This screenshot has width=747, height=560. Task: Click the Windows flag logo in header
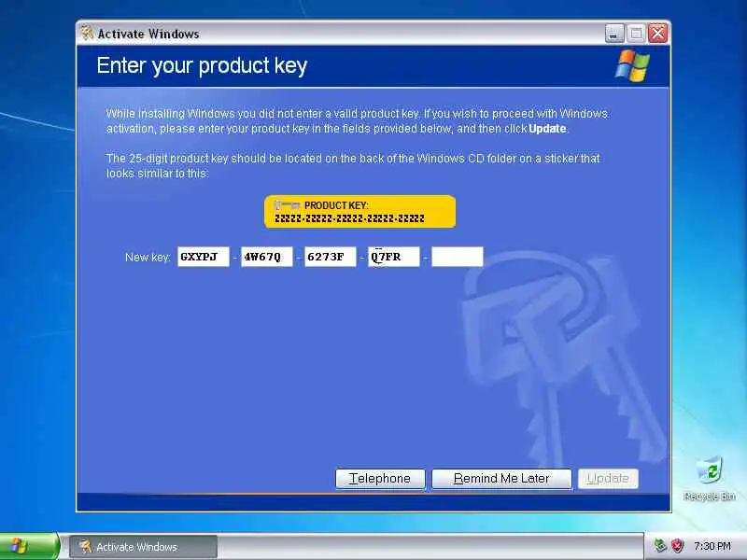pyautogui.click(x=632, y=65)
